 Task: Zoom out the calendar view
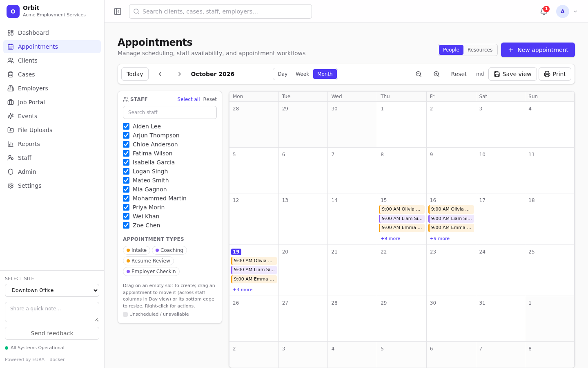coord(419,74)
